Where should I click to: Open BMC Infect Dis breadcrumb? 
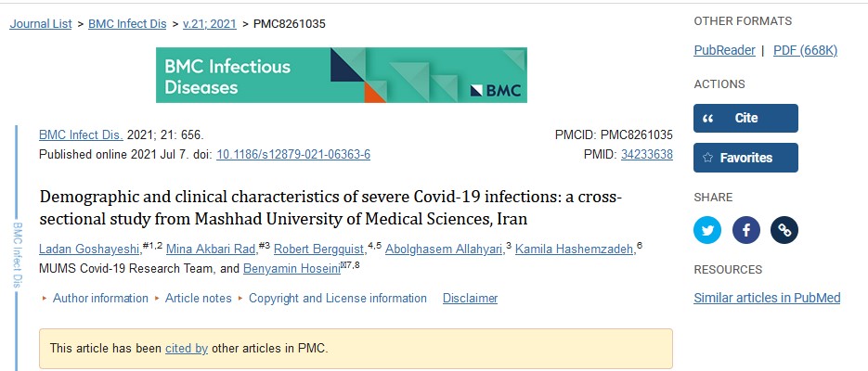tap(127, 24)
